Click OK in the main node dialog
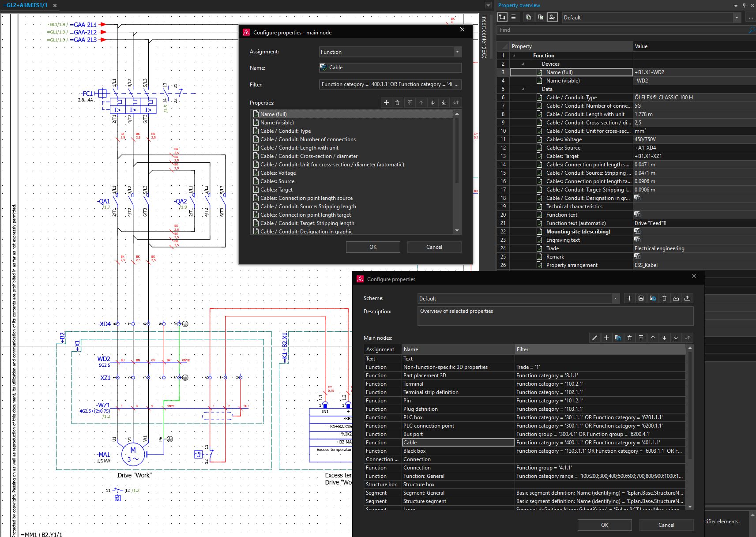Screen dimensions: 756x537 373,247
